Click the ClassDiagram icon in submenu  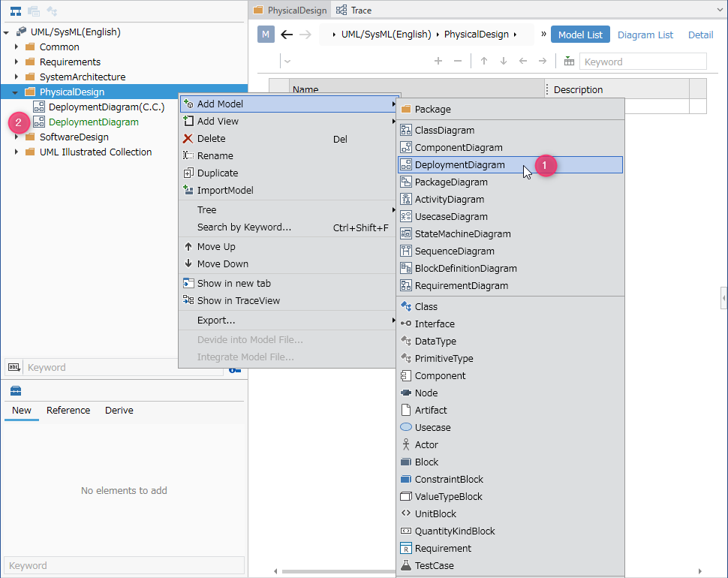(406, 130)
